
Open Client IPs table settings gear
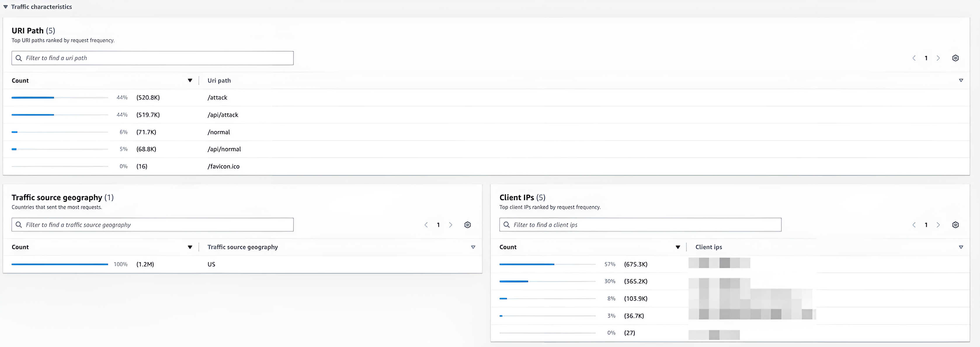point(955,225)
